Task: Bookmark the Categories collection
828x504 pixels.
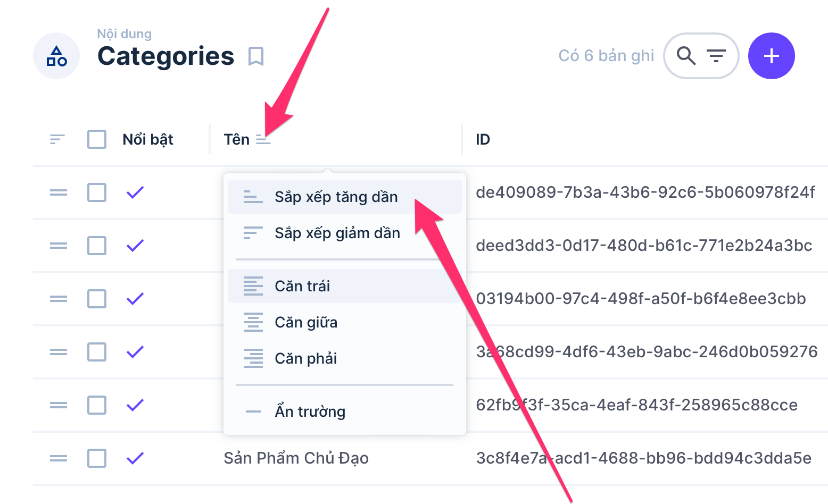Action: click(x=256, y=56)
